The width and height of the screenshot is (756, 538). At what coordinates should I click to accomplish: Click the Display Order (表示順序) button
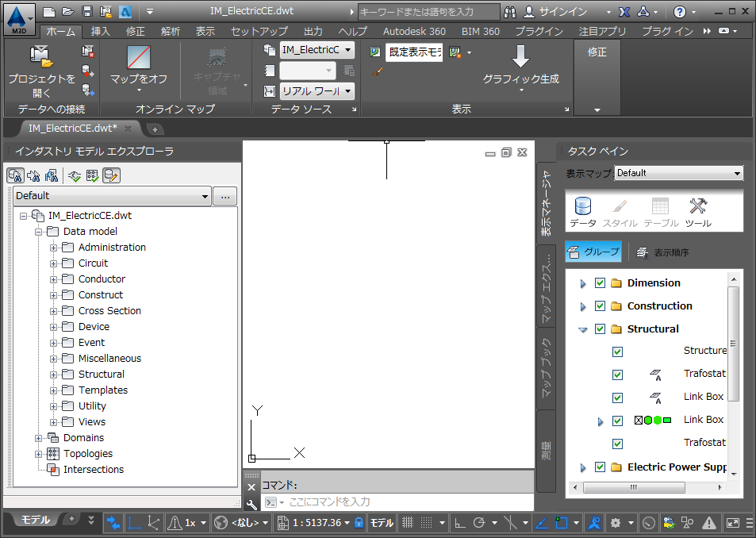pyautogui.click(x=663, y=252)
